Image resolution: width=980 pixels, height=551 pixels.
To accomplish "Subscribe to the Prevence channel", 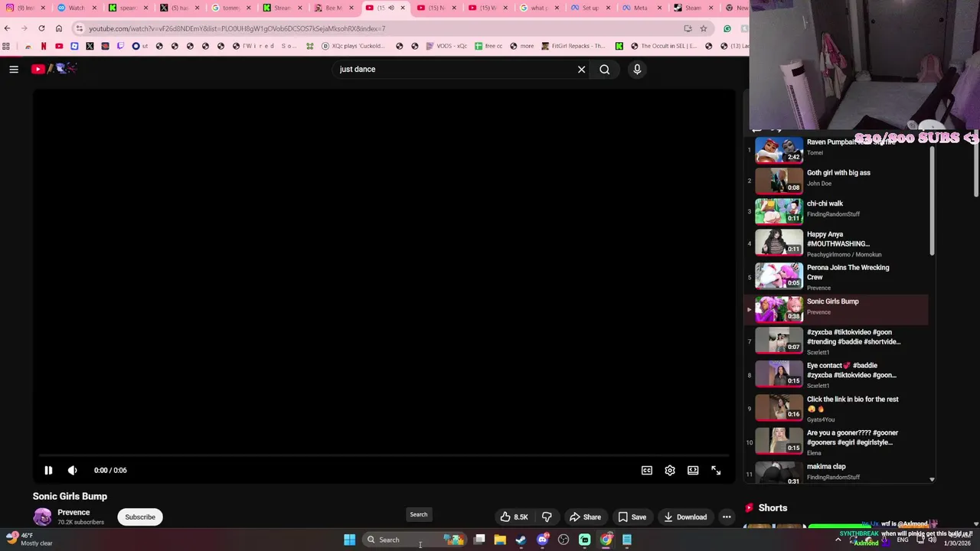I will 140,517.
